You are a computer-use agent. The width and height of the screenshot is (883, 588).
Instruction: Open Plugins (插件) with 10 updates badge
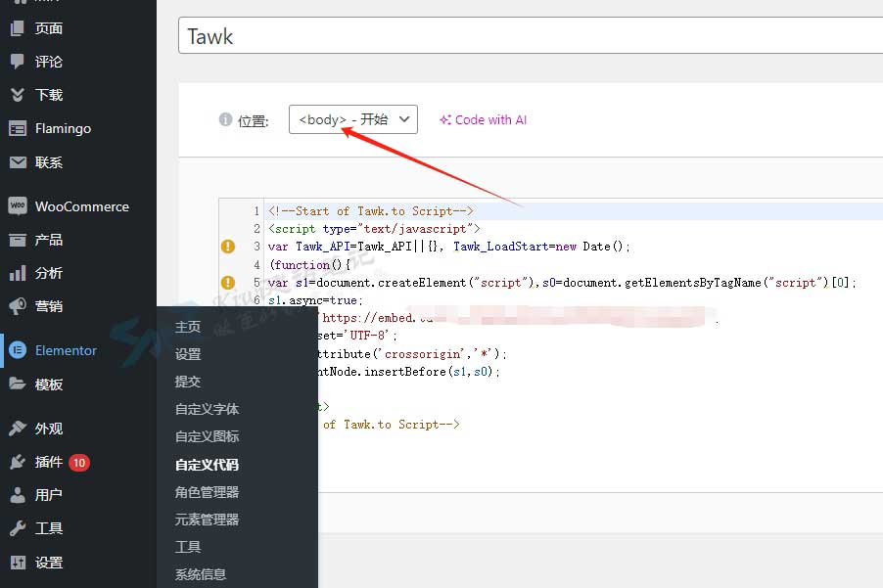pos(49,462)
